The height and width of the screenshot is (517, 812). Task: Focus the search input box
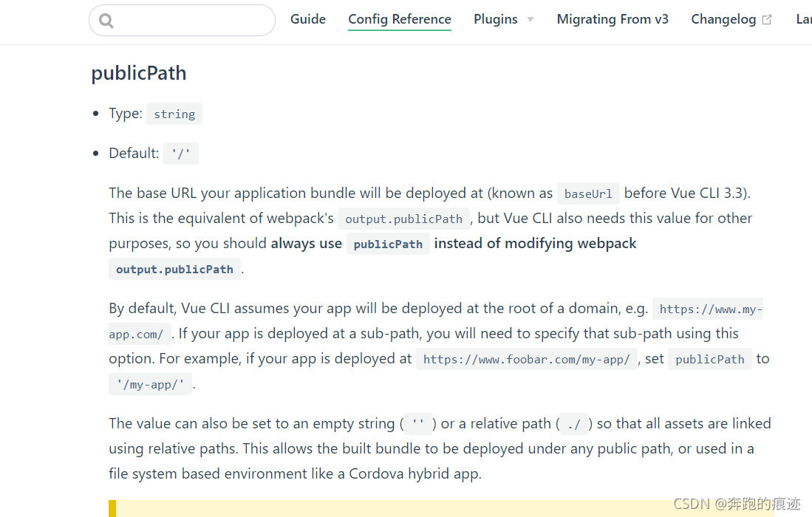tap(192, 21)
